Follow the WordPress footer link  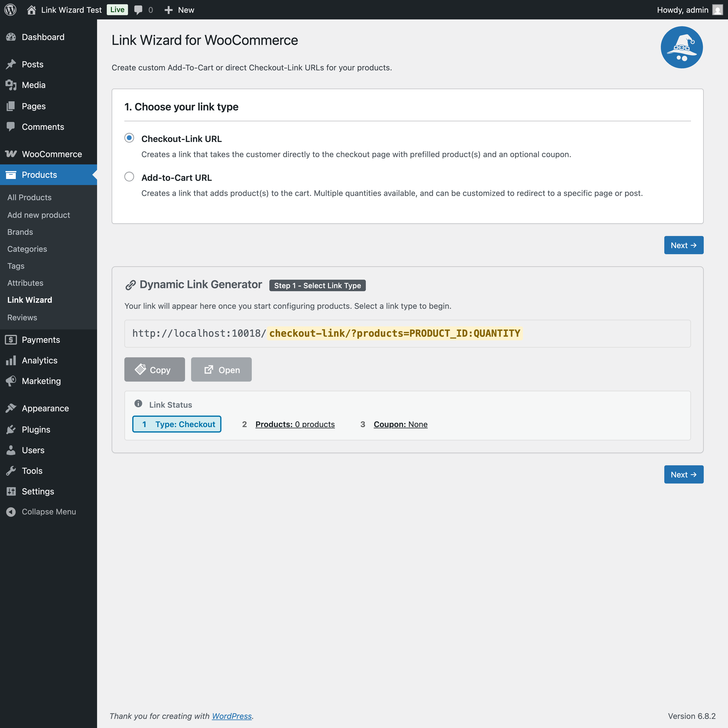pyautogui.click(x=231, y=716)
